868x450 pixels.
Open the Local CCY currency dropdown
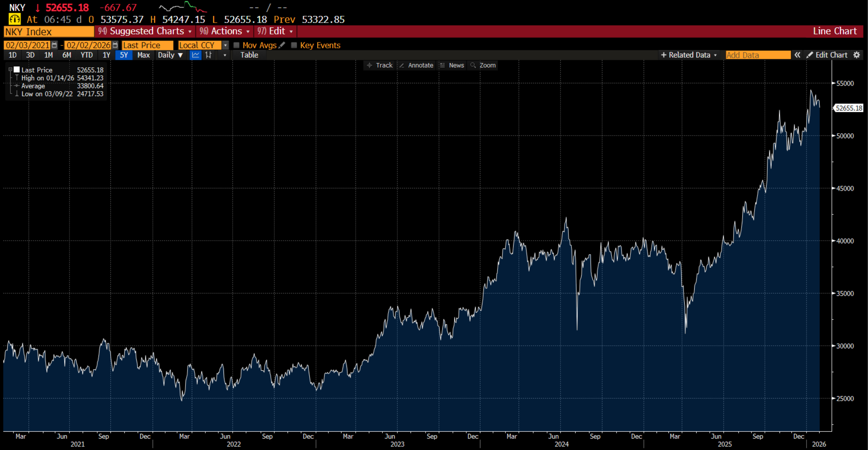[225, 45]
